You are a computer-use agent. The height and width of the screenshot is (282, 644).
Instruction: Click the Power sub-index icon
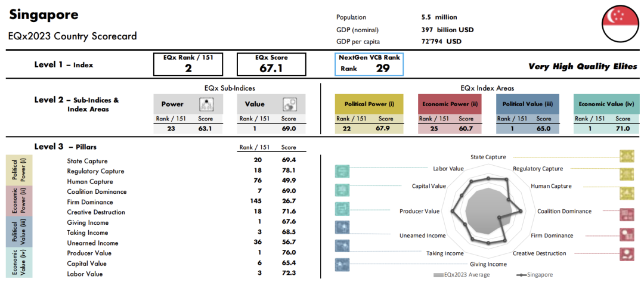pos(207,104)
